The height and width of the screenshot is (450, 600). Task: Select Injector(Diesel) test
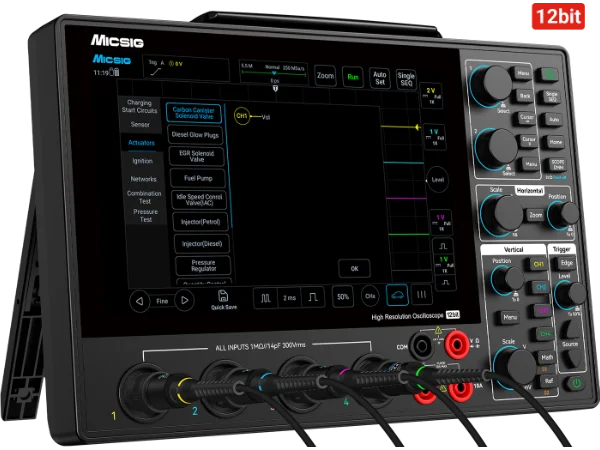click(x=202, y=244)
